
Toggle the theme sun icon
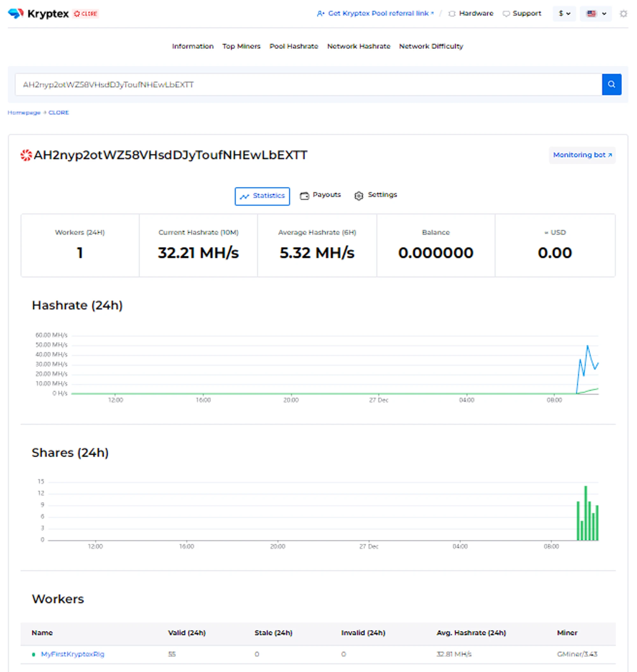623,14
